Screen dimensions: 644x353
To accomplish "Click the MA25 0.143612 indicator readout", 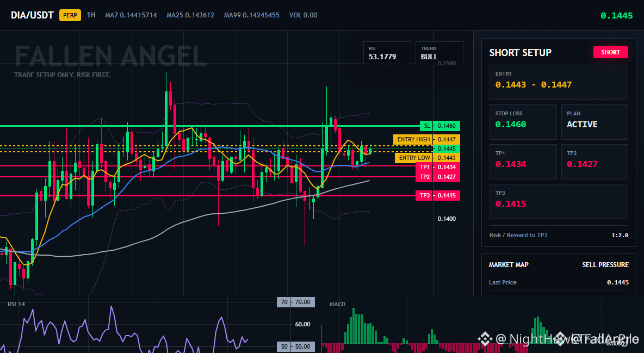I will point(190,15).
